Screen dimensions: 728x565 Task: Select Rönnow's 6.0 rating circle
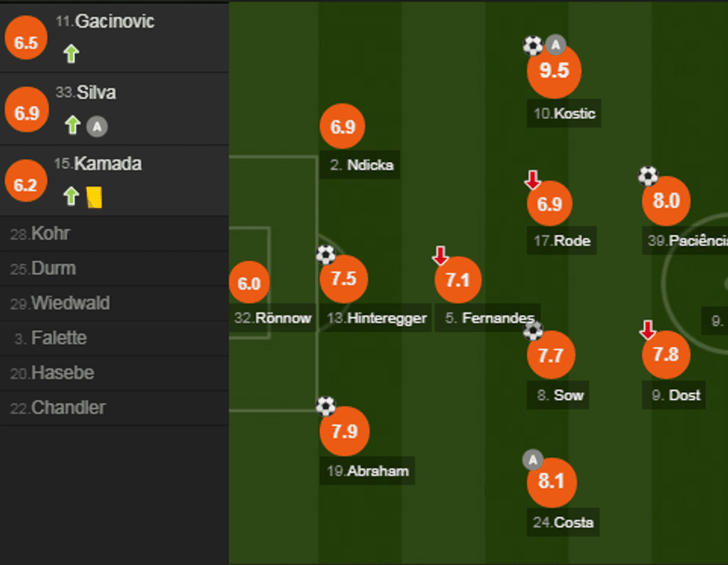tap(250, 283)
